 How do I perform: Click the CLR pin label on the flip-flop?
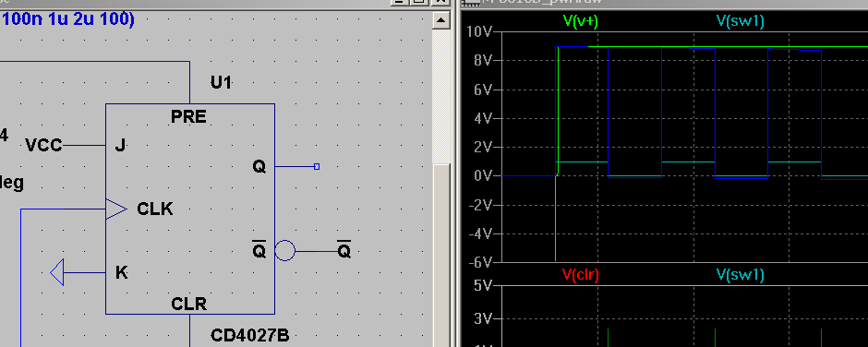(188, 304)
